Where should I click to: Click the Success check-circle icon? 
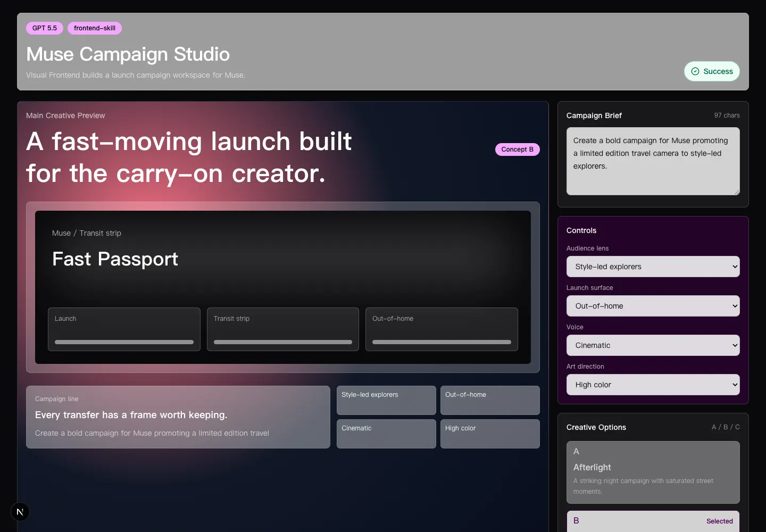(x=695, y=71)
